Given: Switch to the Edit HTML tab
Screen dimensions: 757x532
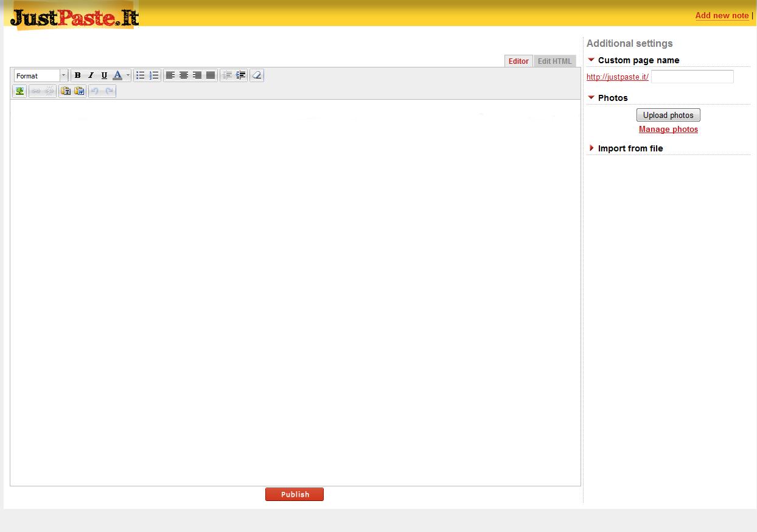Looking at the screenshot, I should tap(554, 61).
